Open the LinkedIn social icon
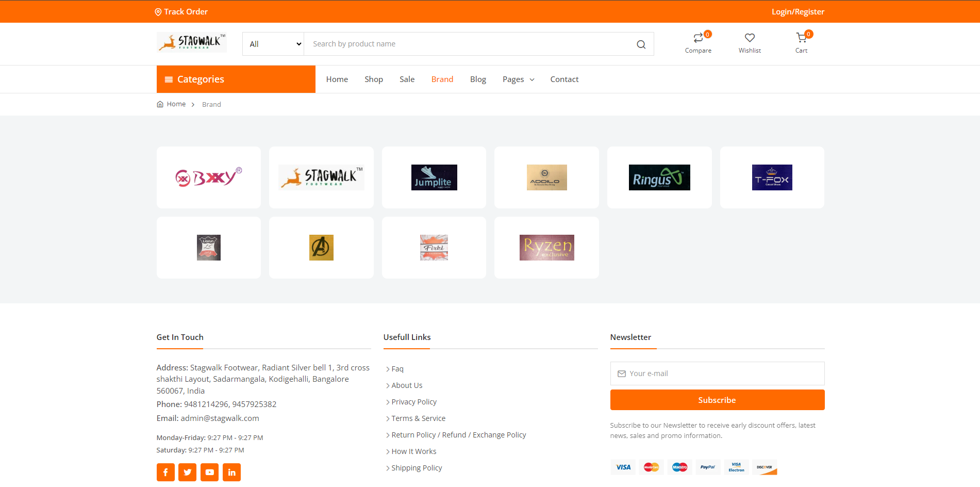 coord(232,472)
